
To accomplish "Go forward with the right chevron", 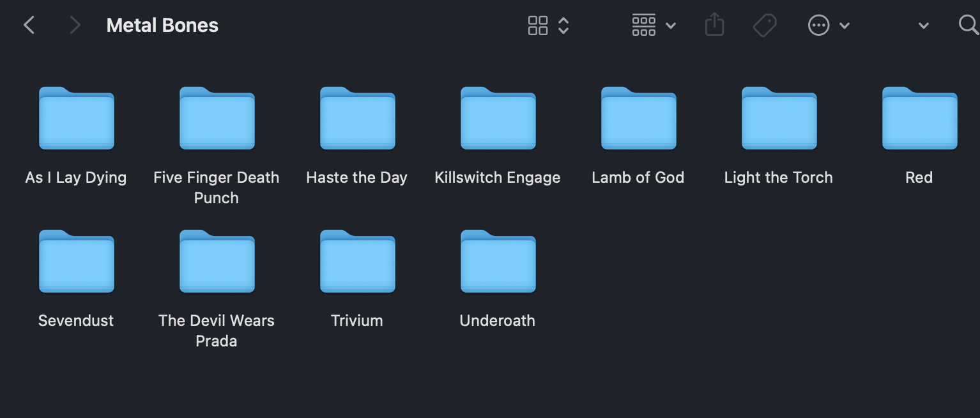I will point(75,25).
